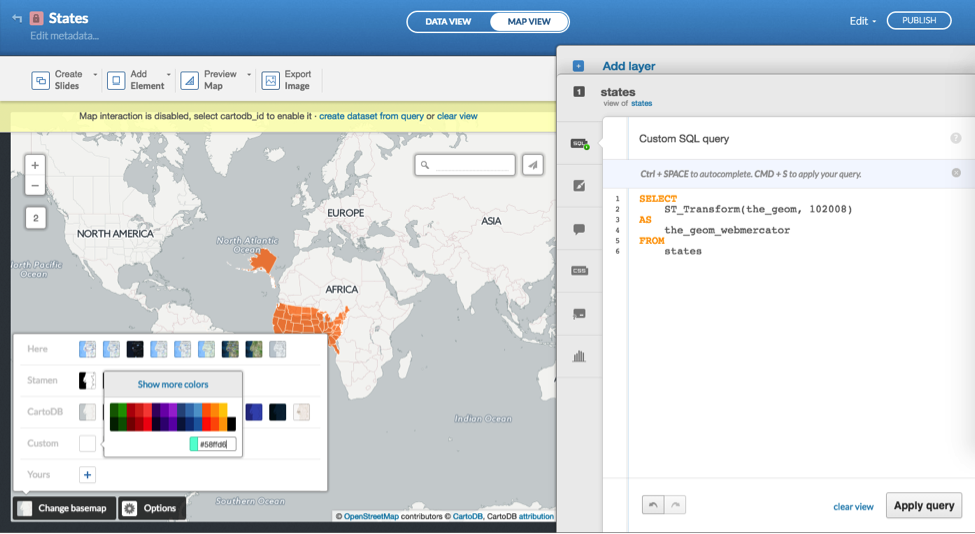The height and width of the screenshot is (534, 975).
Task: Click the Options gear icon
Action: 129,508
